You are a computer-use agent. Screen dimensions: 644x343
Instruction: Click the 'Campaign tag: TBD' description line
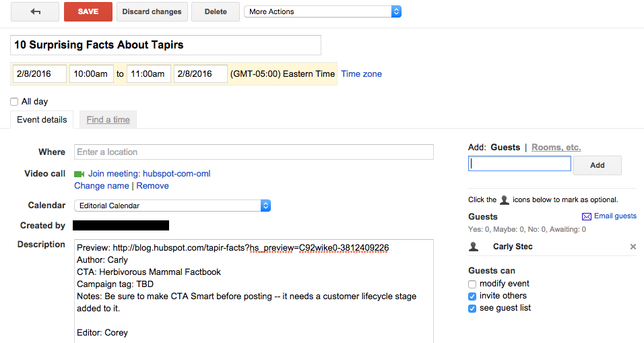(115, 284)
